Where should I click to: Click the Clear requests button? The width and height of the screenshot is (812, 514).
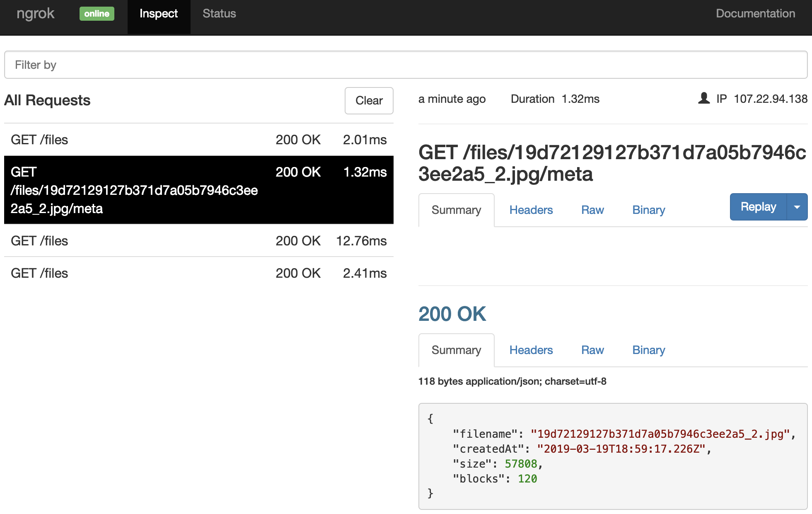(x=369, y=101)
